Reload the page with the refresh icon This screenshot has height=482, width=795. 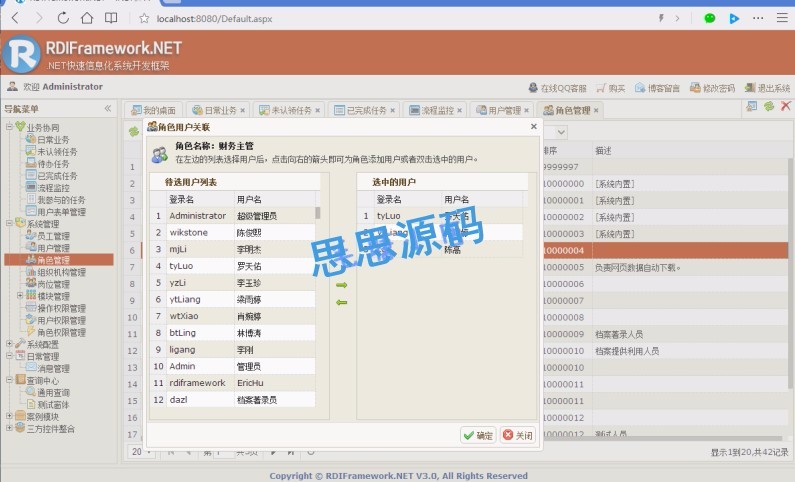point(63,18)
